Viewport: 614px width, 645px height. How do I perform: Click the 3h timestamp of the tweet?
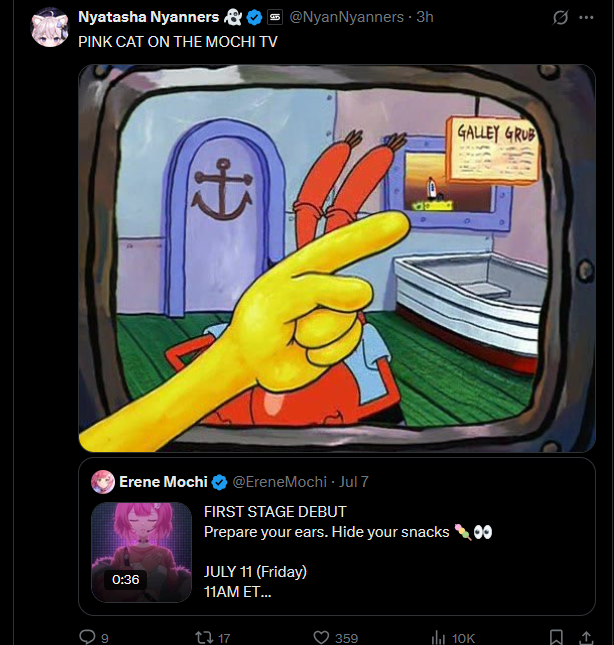pyautogui.click(x=425, y=17)
